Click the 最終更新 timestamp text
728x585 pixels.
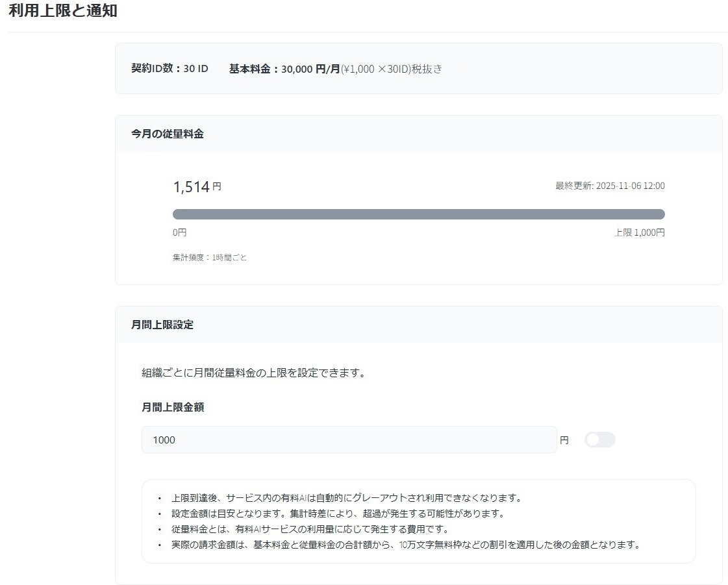coord(609,186)
